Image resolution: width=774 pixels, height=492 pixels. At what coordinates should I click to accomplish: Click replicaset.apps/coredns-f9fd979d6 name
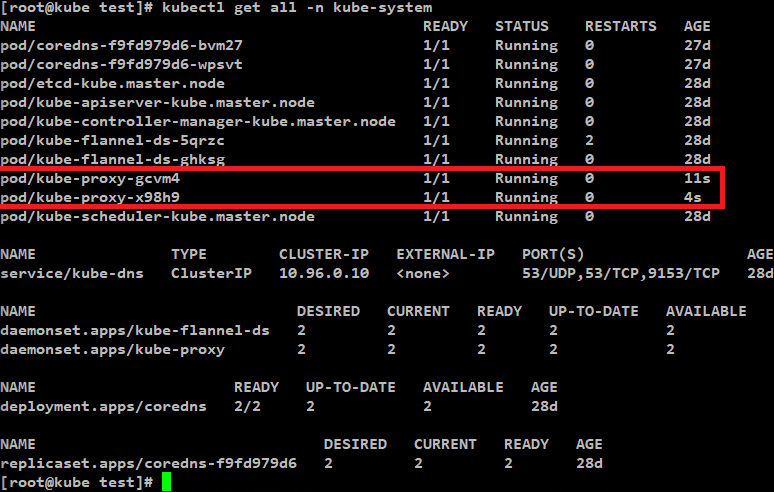pyautogui.click(x=149, y=463)
